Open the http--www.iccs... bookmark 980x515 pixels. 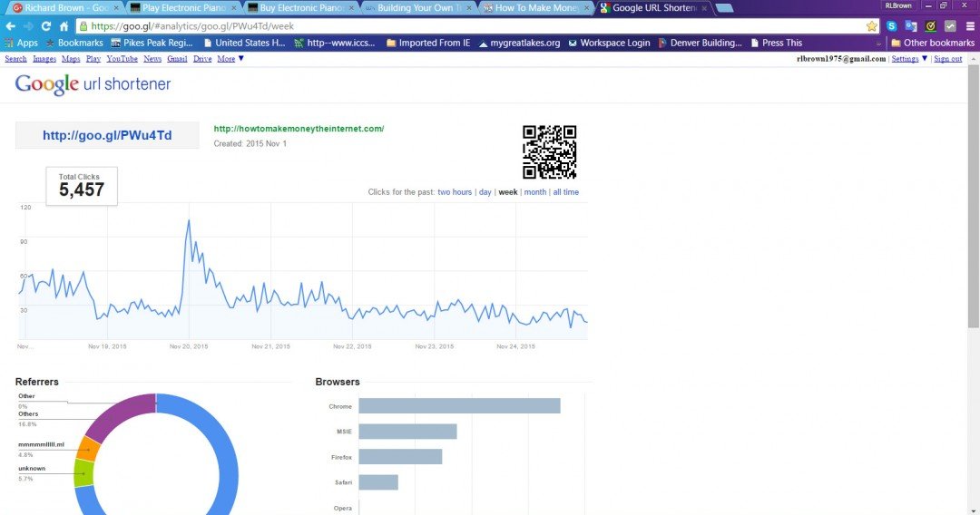(x=334, y=44)
